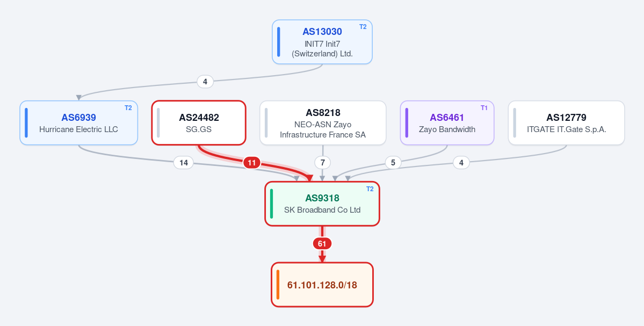Image resolution: width=644 pixels, height=326 pixels.
Task: Click the T2 badge on AS6939
Action: pyautogui.click(x=128, y=108)
